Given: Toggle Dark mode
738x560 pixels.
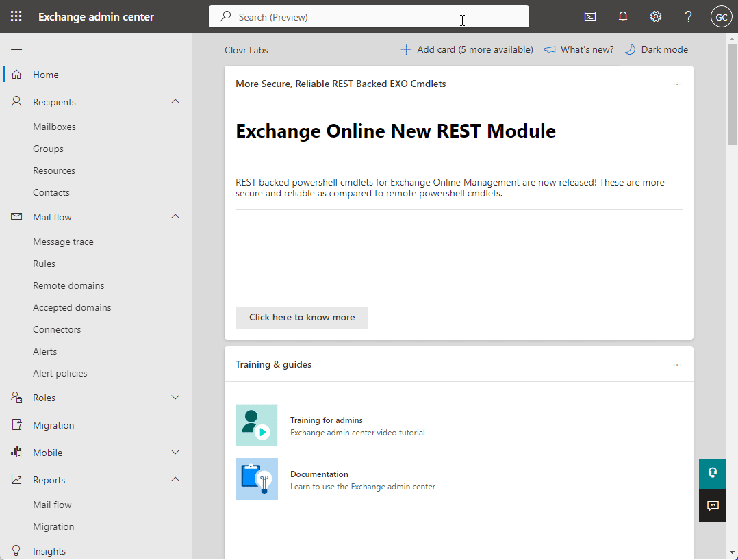Looking at the screenshot, I should pyautogui.click(x=657, y=49).
